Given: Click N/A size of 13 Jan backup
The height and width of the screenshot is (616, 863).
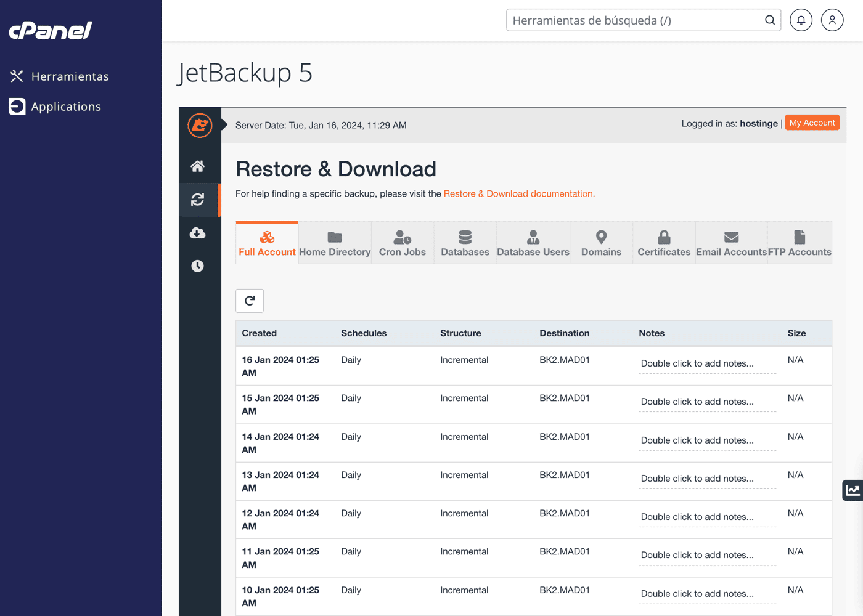Looking at the screenshot, I should coord(795,475).
